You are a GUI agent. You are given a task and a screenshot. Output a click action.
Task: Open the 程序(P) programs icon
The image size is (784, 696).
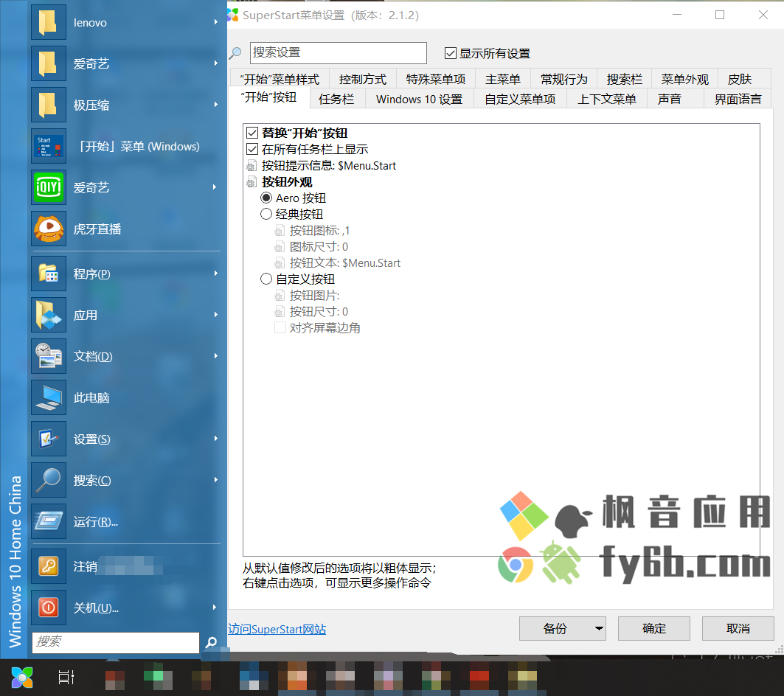point(49,274)
